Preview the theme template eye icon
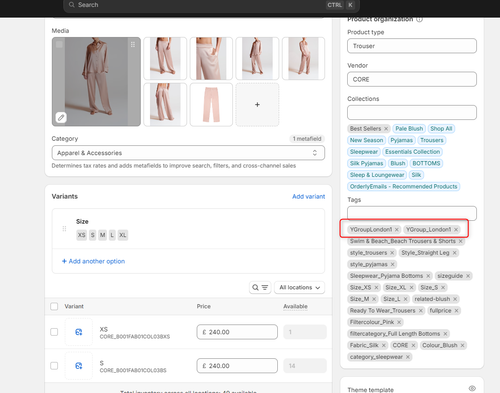The height and width of the screenshot is (393, 500). 472,388
